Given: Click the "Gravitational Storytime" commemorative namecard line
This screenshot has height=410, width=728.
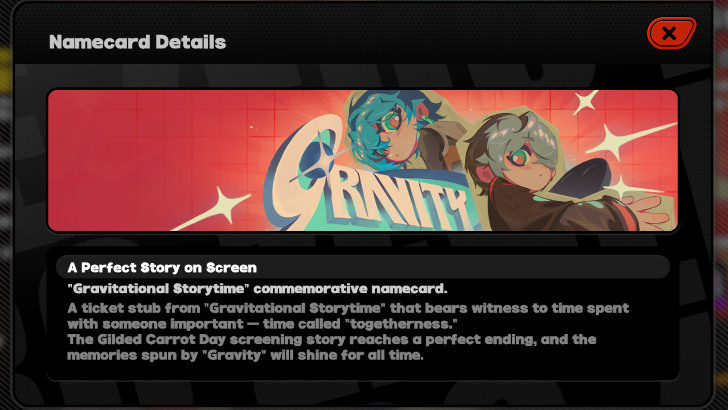Looking at the screenshot, I should pyautogui.click(x=257, y=288).
